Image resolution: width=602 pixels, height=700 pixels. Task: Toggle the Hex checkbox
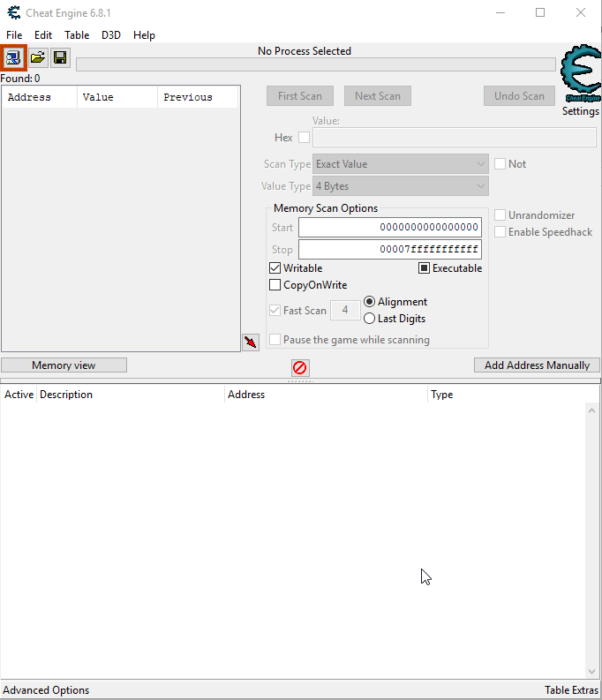point(304,138)
